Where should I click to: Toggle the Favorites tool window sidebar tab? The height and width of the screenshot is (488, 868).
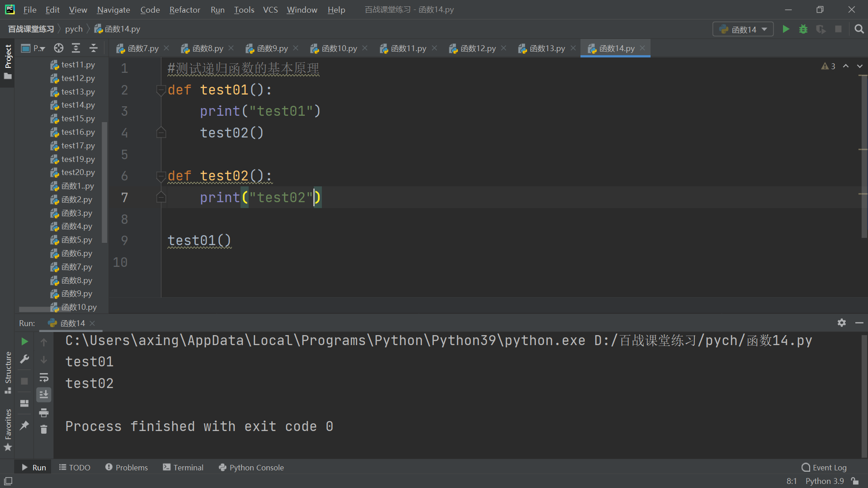tap(8, 430)
